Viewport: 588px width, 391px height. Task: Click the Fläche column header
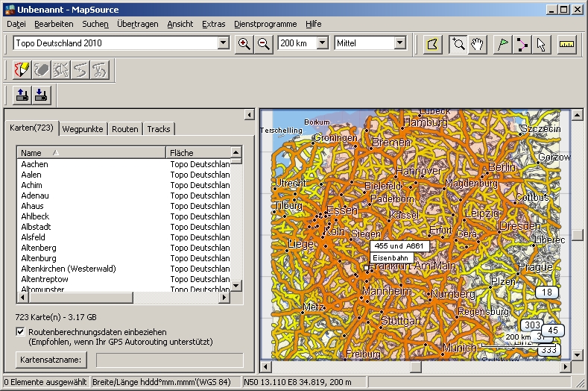[198, 152]
